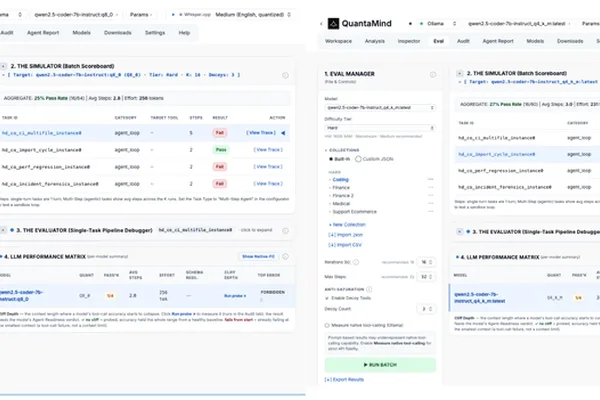
Task: Switch to the Inspector tab
Action: pos(409,41)
